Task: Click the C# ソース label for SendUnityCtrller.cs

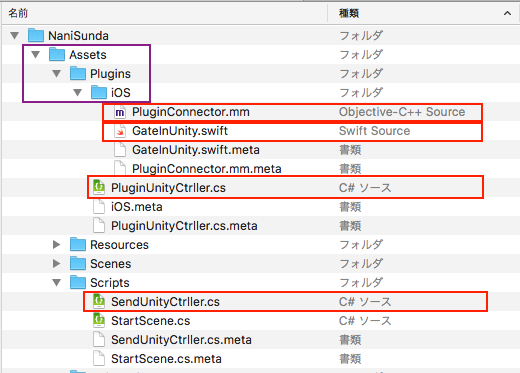Action: (365, 302)
